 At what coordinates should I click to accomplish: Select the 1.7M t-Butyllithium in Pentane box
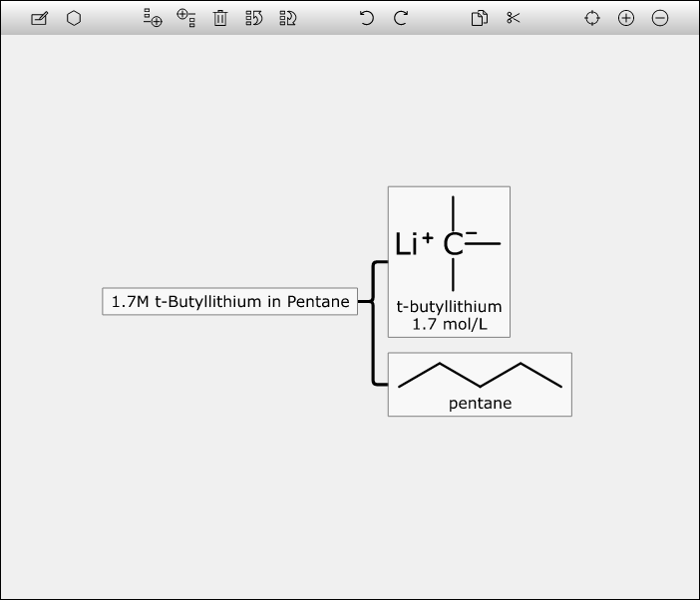point(229,301)
